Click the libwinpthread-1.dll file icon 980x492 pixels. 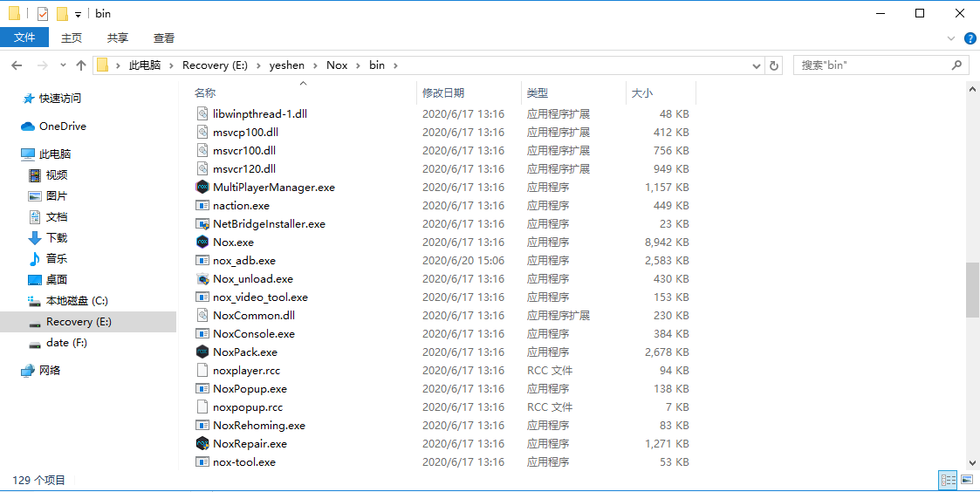click(202, 113)
